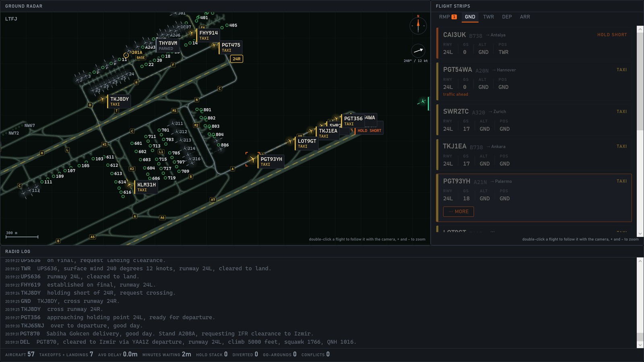Click the LTFJ airport code
This screenshot has height=362, width=644.
pyautogui.click(x=11, y=19)
